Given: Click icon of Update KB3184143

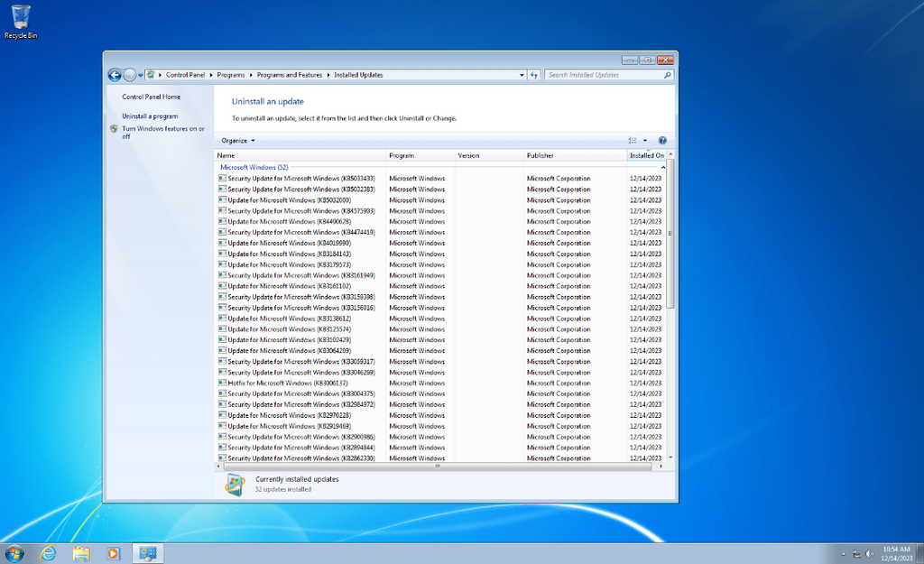Looking at the screenshot, I should point(222,254).
